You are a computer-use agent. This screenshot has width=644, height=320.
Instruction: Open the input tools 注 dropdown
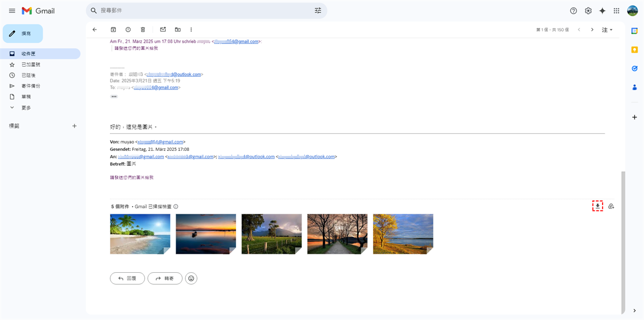[607, 30]
